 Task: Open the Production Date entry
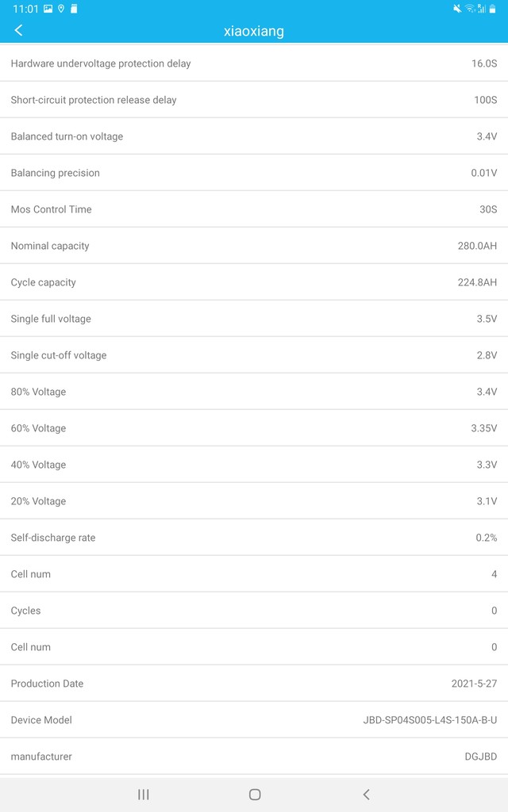(254, 683)
